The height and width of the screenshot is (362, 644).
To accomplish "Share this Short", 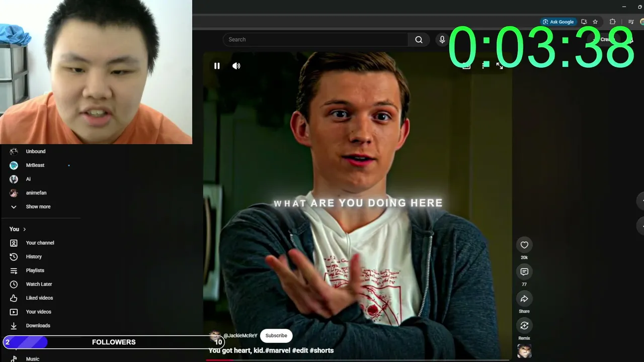I will [524, 299].
